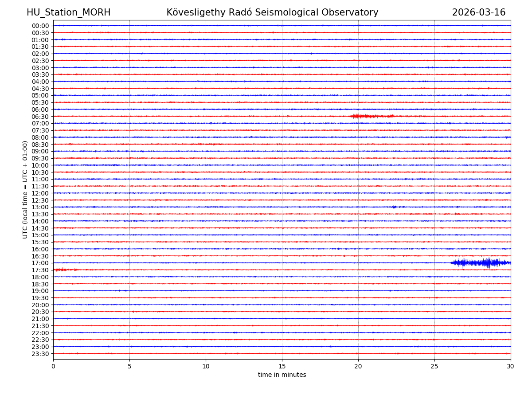Screen dimensions: 532x399
Task: Click the 'time in minutes' axis label
Action: [282, 375]
